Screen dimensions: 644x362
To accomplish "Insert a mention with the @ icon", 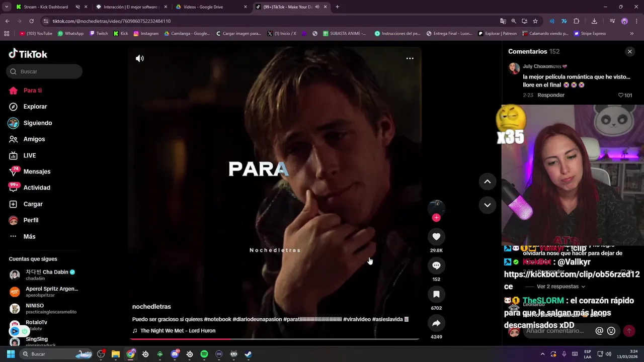I will pyautogui.click(x=599, y=331).
